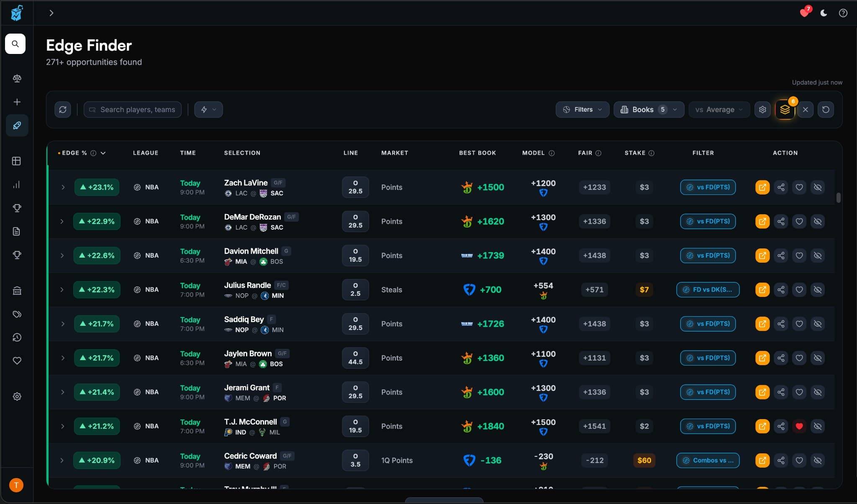
Task: Unfavorite T.J. McConnell's red heart icon
Action: pos(799,426)
